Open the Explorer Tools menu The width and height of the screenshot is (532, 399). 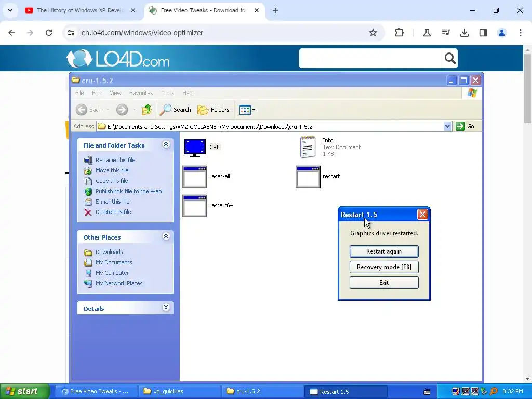(x=168, y=93)
